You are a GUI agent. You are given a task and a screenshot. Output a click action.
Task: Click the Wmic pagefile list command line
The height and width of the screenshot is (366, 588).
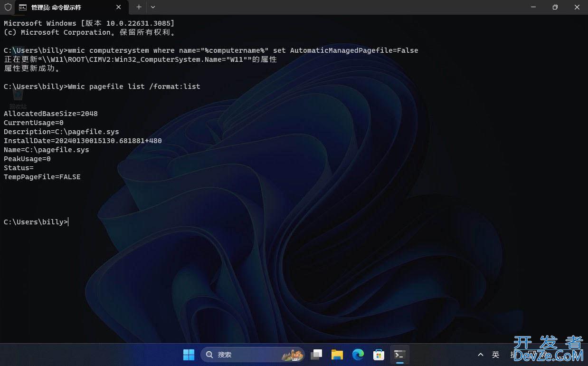tap(102, 87)
